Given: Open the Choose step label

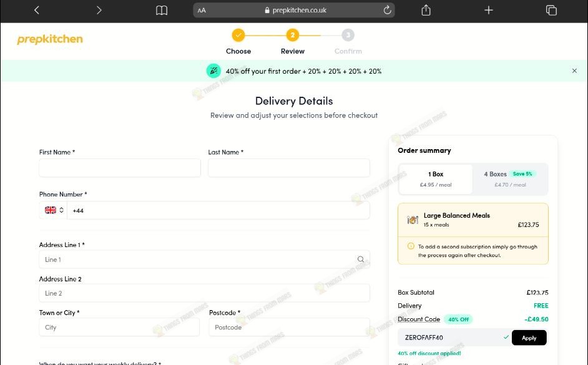Looking at the screenshot, I should [238, 51].
